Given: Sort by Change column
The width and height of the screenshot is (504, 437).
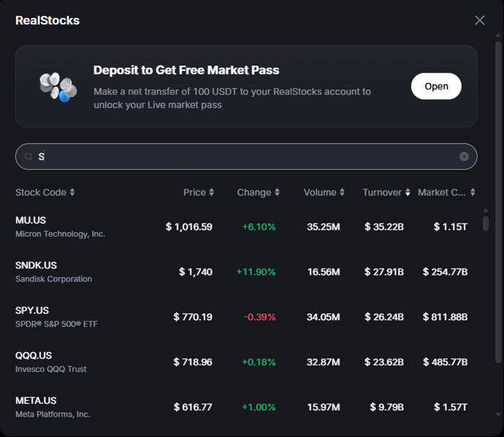Looking at the screenshot, I should 258,192.
